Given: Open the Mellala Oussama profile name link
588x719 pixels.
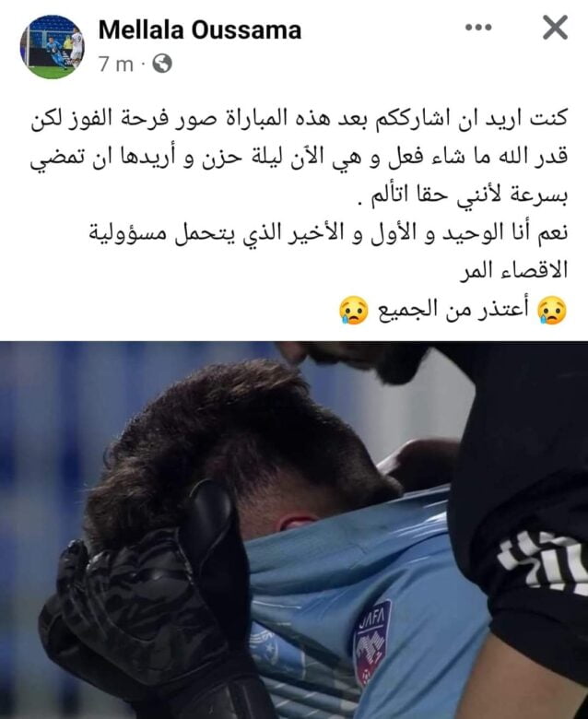Looking at the screenshot, I should [200, 29].
